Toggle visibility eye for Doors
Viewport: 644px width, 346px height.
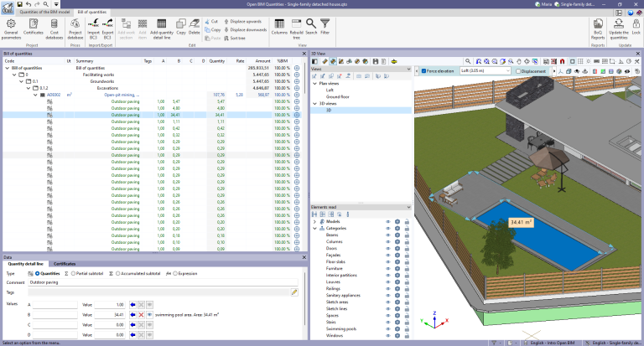[388, 248]
